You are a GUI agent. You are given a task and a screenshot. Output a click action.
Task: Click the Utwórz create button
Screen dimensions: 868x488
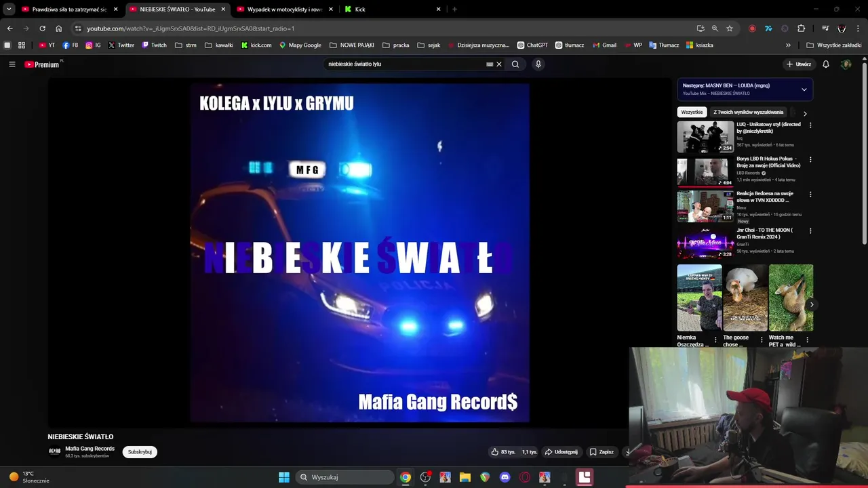tap(799, 64)
